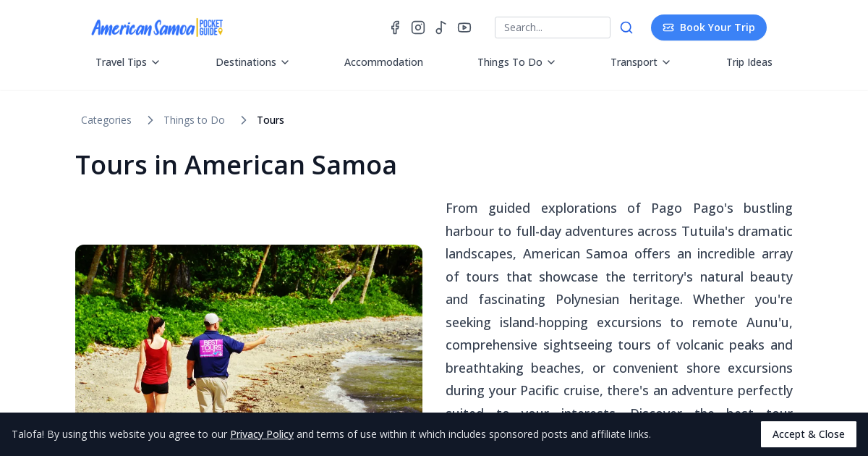Screen dimensions: 868x456
Task: Click the breadcrumb chevron after Categories
Action: [150, 120]
